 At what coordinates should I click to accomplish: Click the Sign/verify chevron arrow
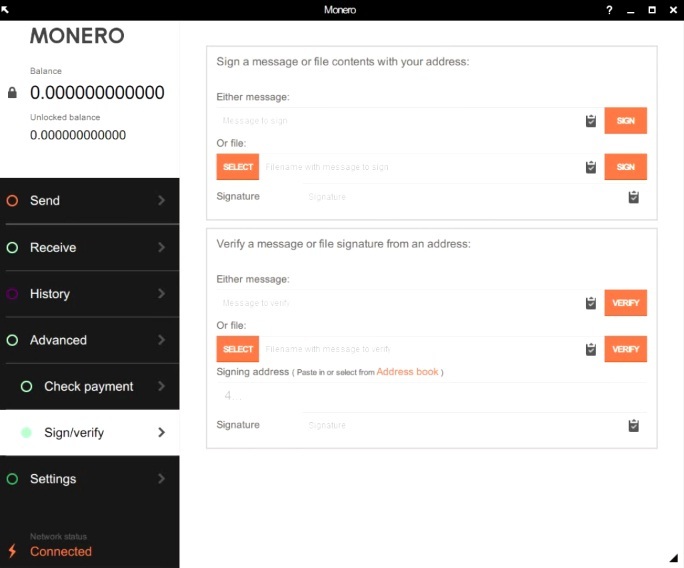[161, 432]
